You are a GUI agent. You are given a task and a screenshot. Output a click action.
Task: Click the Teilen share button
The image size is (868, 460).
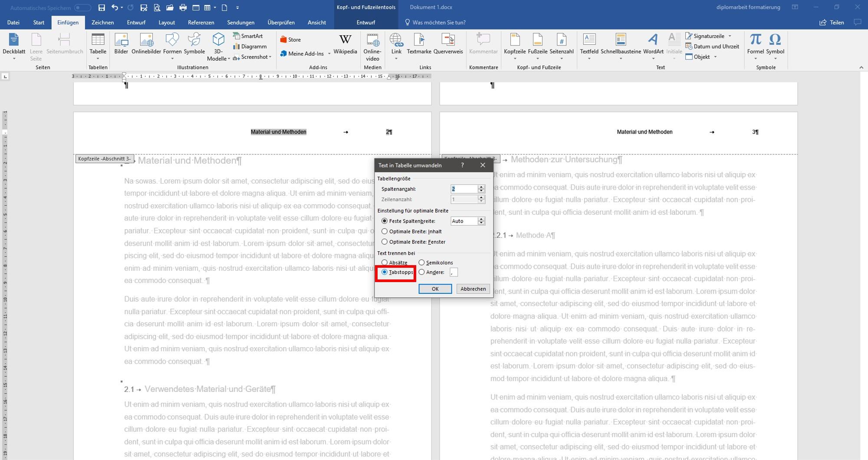point(832,22)
